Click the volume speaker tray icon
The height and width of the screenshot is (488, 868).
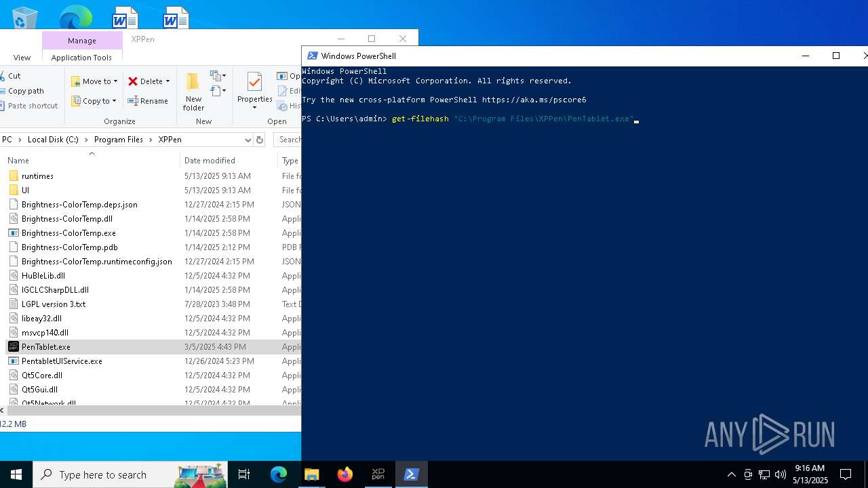pos(781,474)
